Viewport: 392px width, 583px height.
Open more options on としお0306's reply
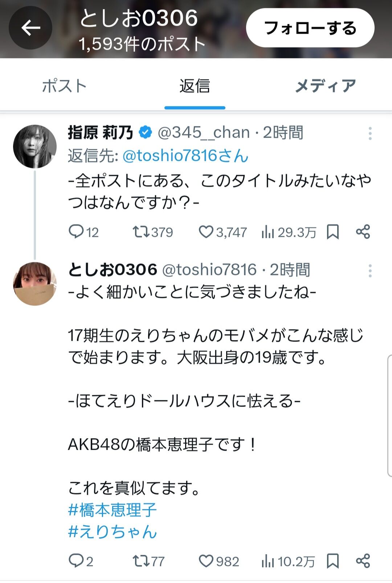pyautogui.click(x=370, y=271)
